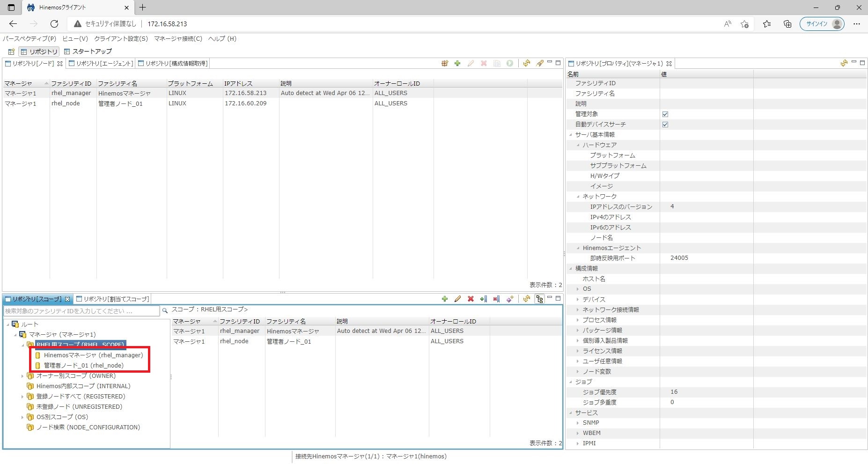868x464 pixels.
Task: Open the browser favorites list icon
Action: (767, 24)
